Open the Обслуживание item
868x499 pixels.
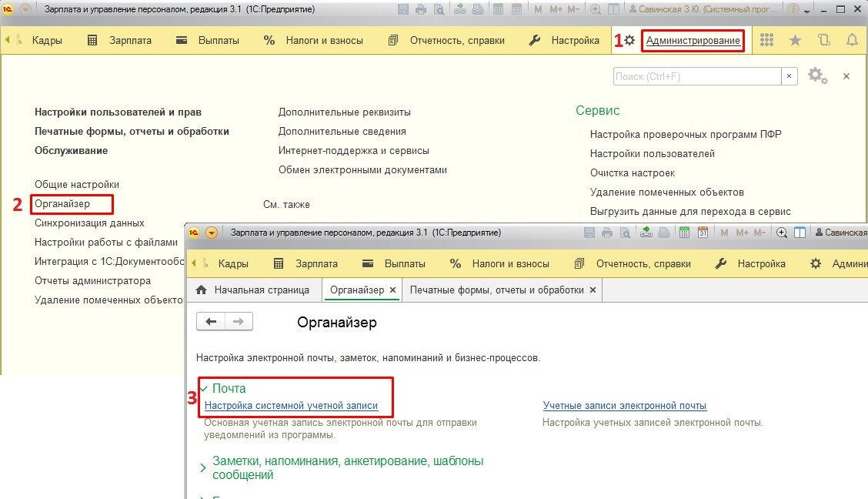coord(71,151)
